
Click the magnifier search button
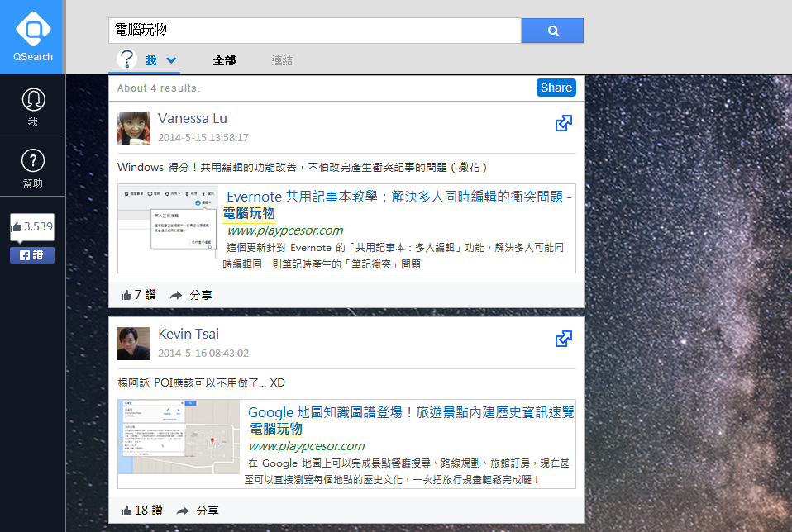(x=552, y=31)
